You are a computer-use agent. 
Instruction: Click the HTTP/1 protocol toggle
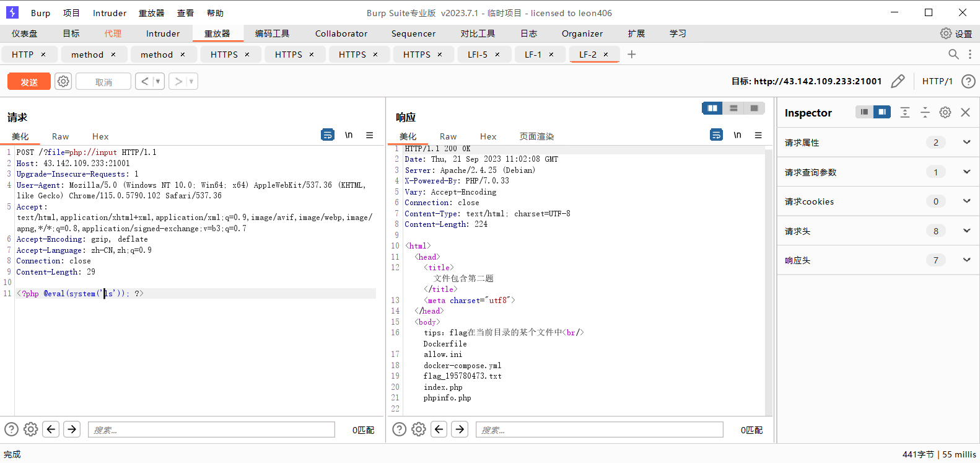pos(937,81)
